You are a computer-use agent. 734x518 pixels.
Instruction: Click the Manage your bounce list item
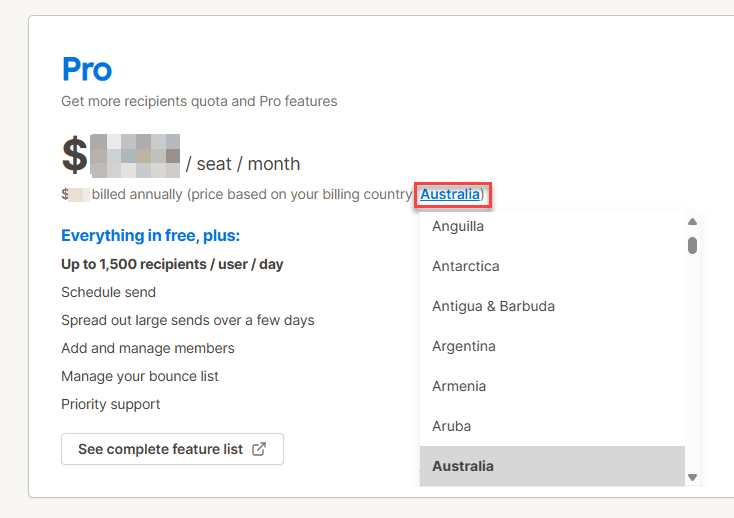pos(140,376)
